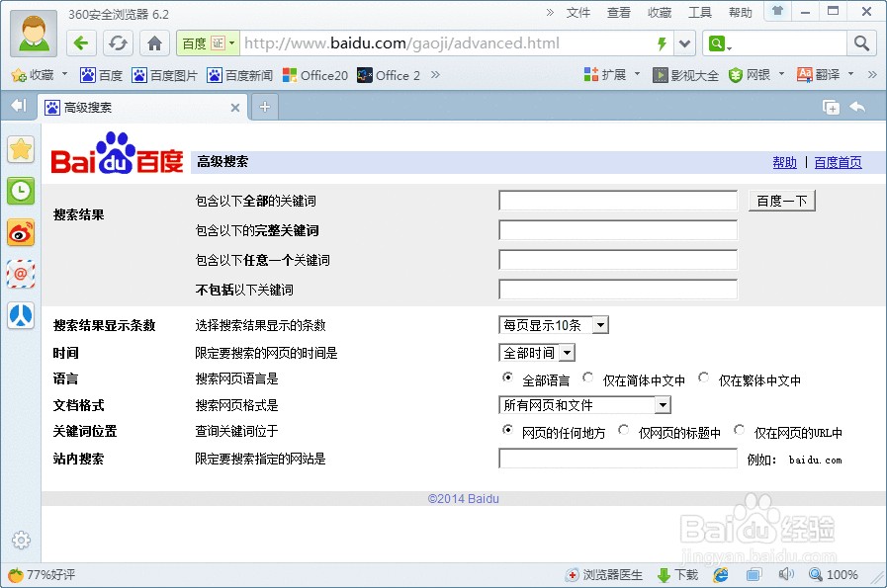Open the history clock sidebar icon
887x588 pixels.
[x=21, y=191]
